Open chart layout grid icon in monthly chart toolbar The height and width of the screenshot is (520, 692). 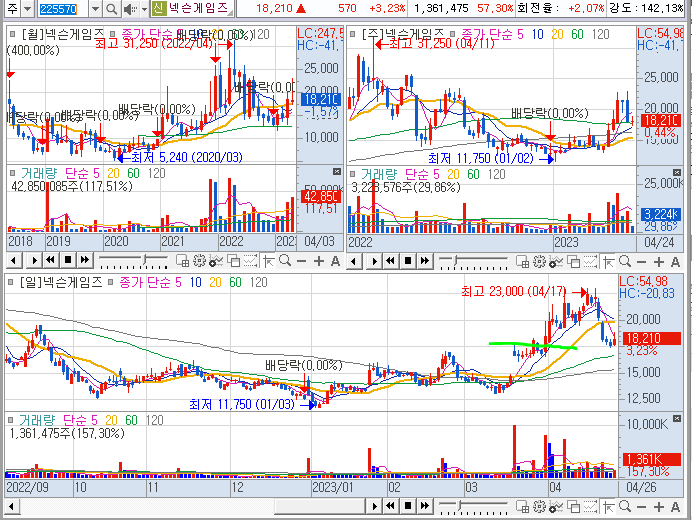182,261
